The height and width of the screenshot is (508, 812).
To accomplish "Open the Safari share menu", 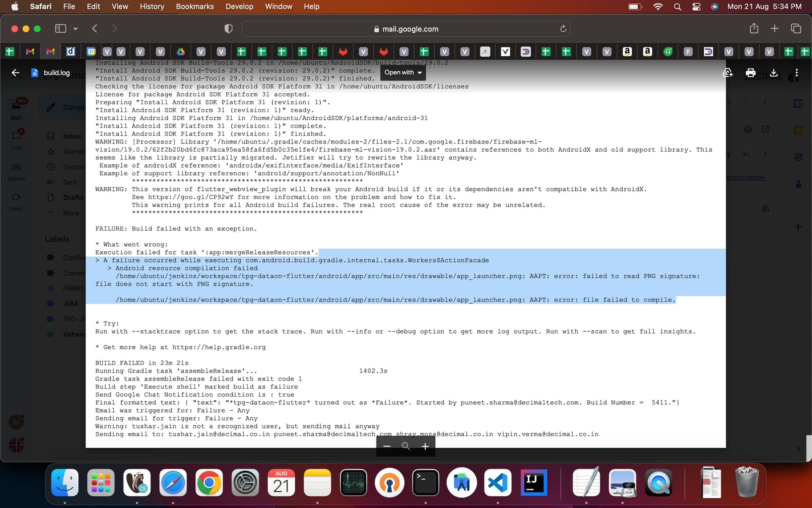I will tap(754, 28).
